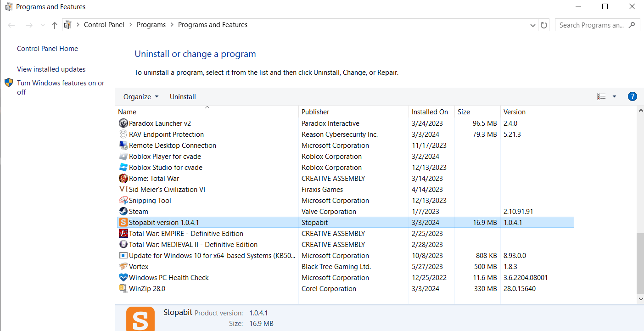Screen dimensions: 644x331
Task: Click the scrollbar up arrow
Action: (x=640, y=111)
